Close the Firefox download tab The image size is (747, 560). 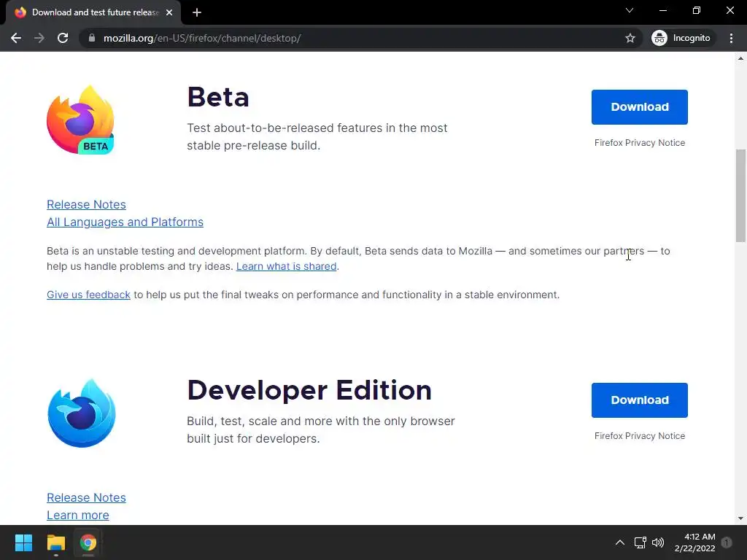pyautogui.click(x=169, y=12)
